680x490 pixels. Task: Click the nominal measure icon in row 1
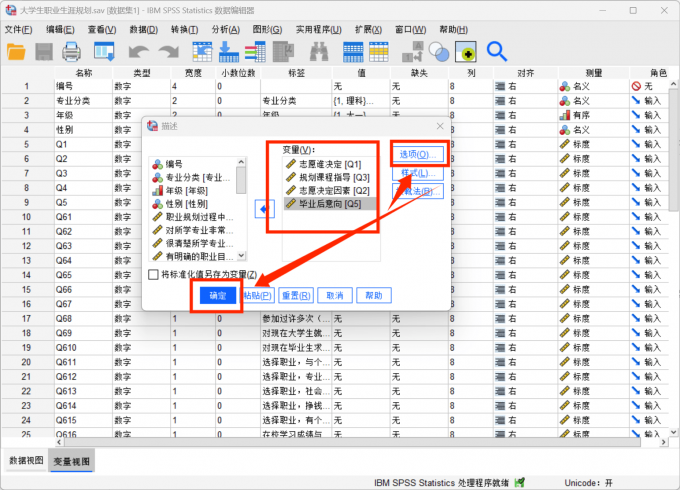coord(565,86)
